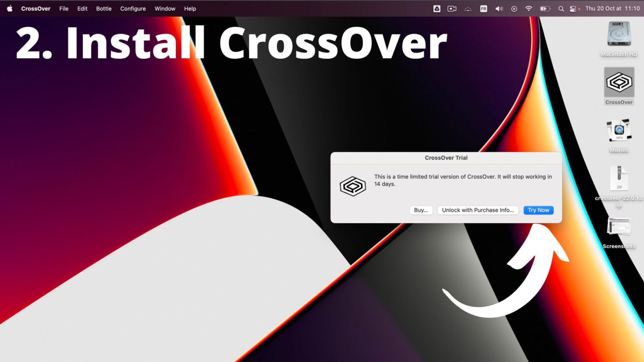Viewport: 644px width, 362px height.
Task: Select Unlock with Purchase Info
Action: (x=478, y=210)
